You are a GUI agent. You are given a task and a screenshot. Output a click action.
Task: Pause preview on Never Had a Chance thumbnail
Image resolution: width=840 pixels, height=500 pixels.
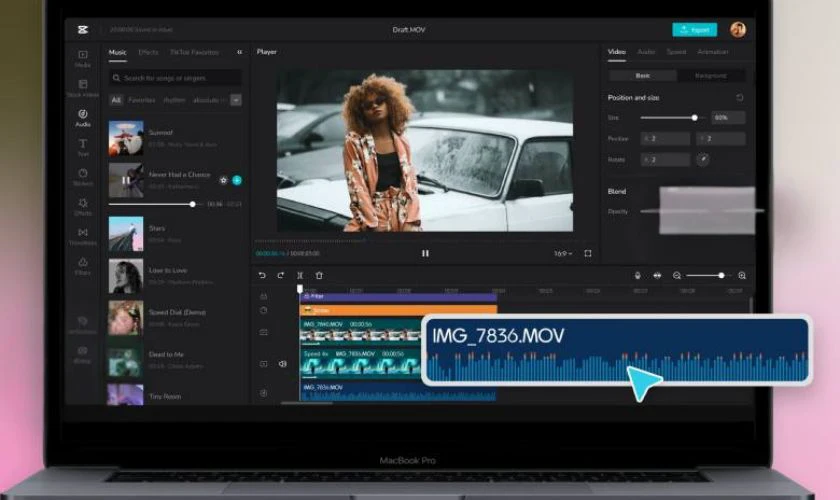click(x=126, y=181)
